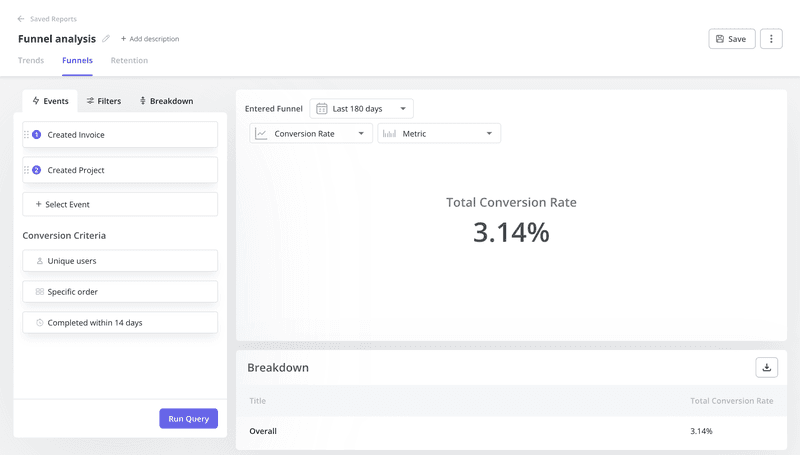Change the Completed within 14 days criterion
The width and height of the screenshot is (800, 455).
(120, 323)
